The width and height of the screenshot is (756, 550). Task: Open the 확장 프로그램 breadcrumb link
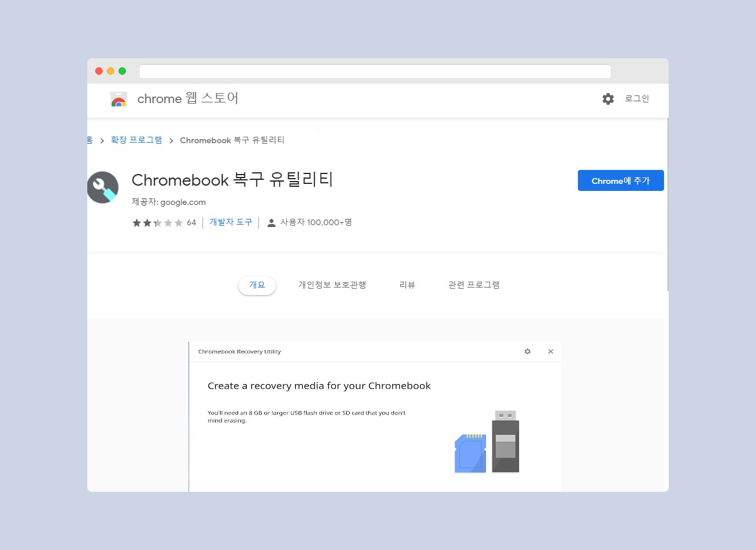(137, 140)
